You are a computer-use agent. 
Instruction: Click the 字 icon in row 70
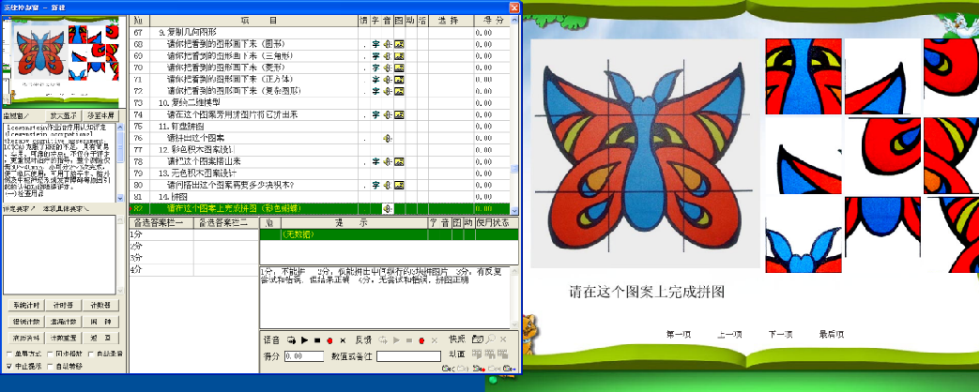coord(375,68)
